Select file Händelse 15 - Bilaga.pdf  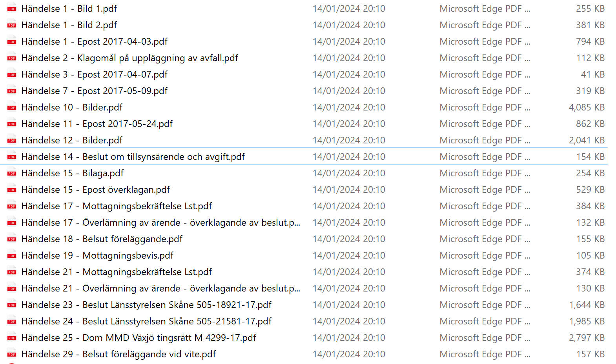(73, 173)
